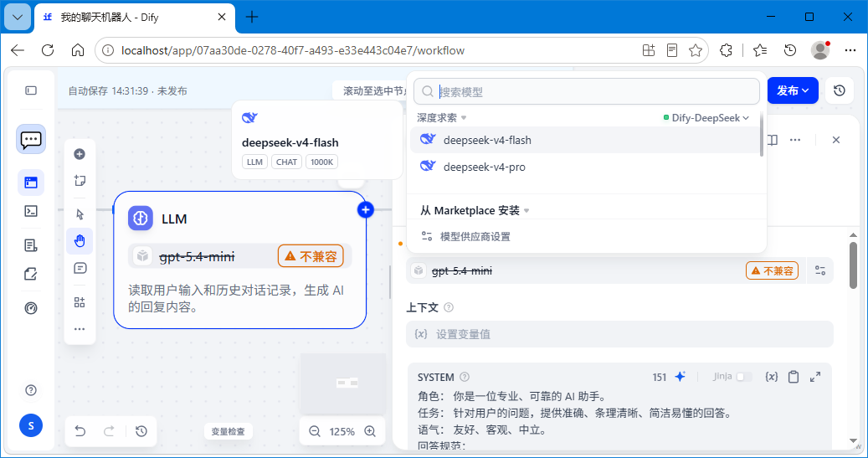The image size is (868, 458).
Task: Open the chat bubble app icon
Action: (31, 139)
